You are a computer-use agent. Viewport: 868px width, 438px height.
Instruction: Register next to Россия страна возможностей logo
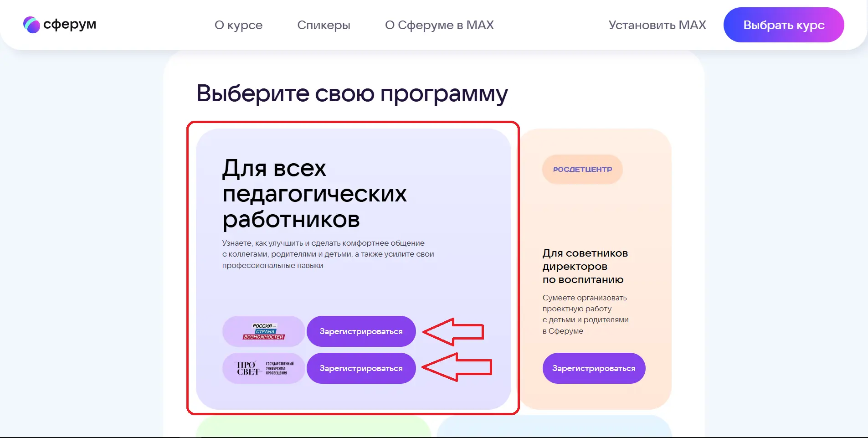pos(361,331)
